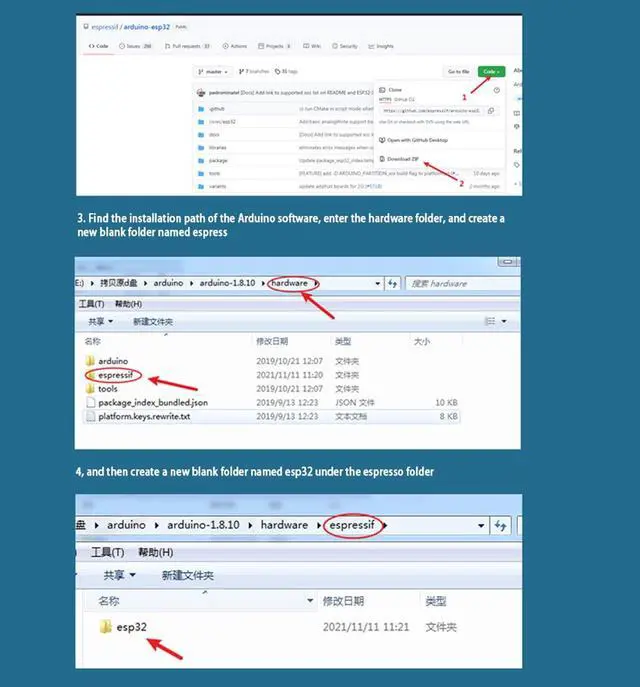Open the esp32 folder icon
This screenshot has height=687, width=640.
pyautogui.click(x=105, y=627)
